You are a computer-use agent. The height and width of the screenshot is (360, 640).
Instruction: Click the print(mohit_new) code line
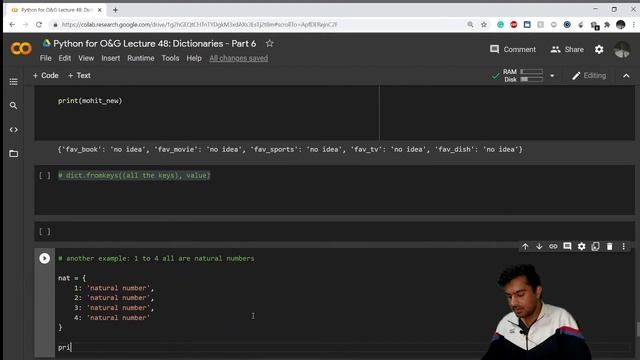tap(90, 100)
